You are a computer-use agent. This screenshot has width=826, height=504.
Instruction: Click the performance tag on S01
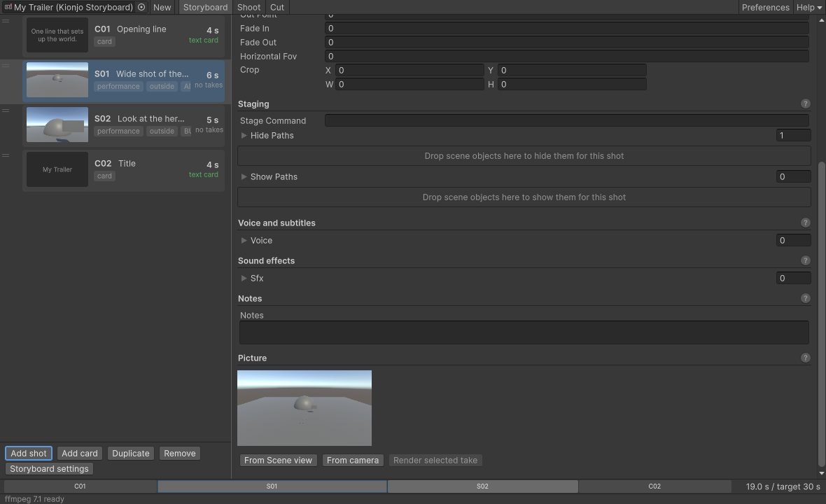pos(118,86)
